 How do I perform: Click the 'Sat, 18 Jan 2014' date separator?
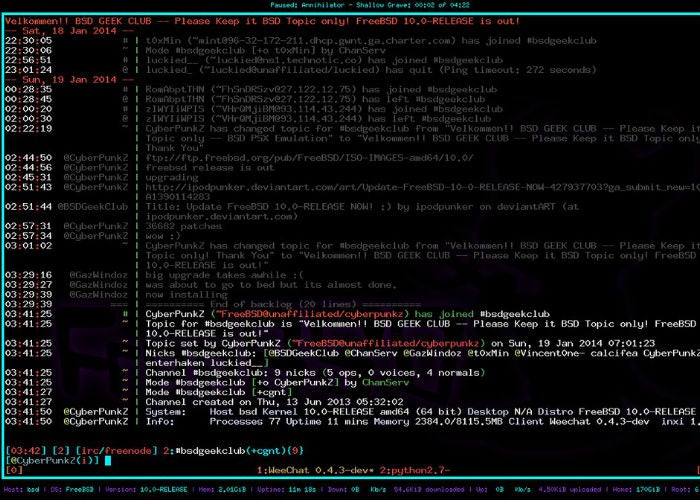[69, 31]
